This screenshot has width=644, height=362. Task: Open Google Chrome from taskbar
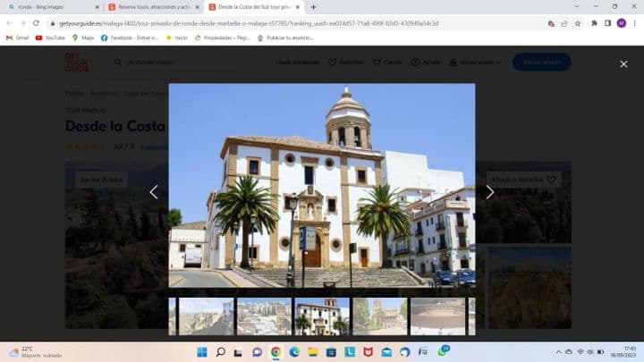click(275, 352)
